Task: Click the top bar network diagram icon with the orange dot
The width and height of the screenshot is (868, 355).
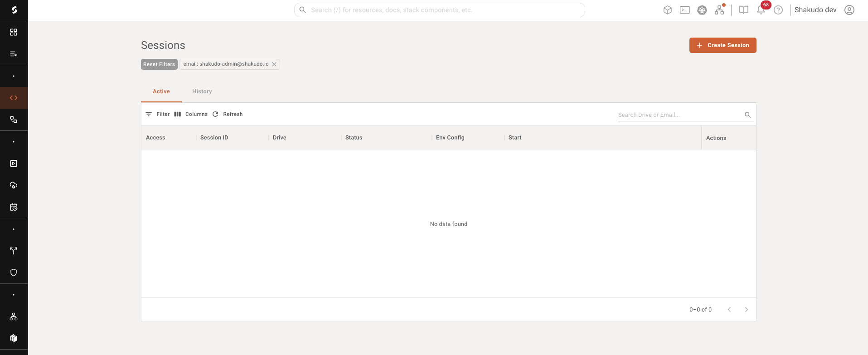Action: click(x=719, y=10)
